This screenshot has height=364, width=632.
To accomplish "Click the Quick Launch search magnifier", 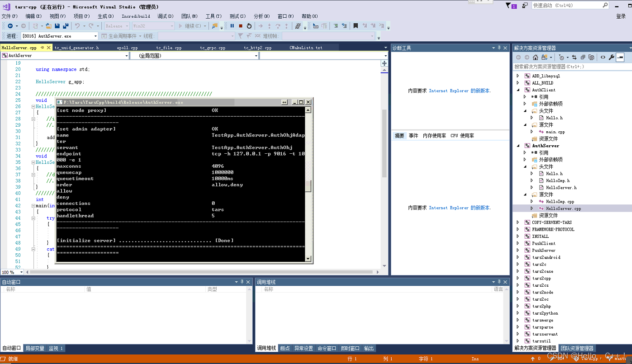I will click(605, 5).
